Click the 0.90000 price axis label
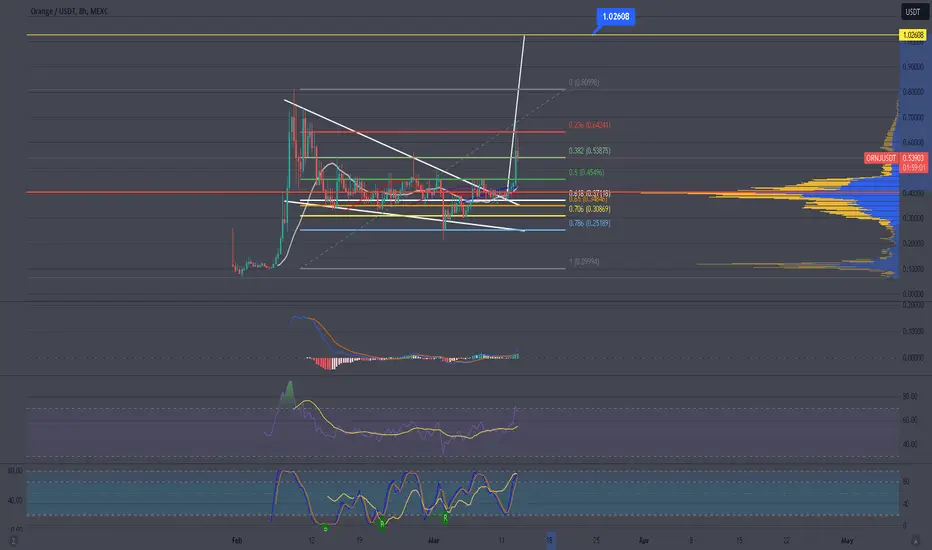Screen dimensions: 932x550 pos(913,67)
